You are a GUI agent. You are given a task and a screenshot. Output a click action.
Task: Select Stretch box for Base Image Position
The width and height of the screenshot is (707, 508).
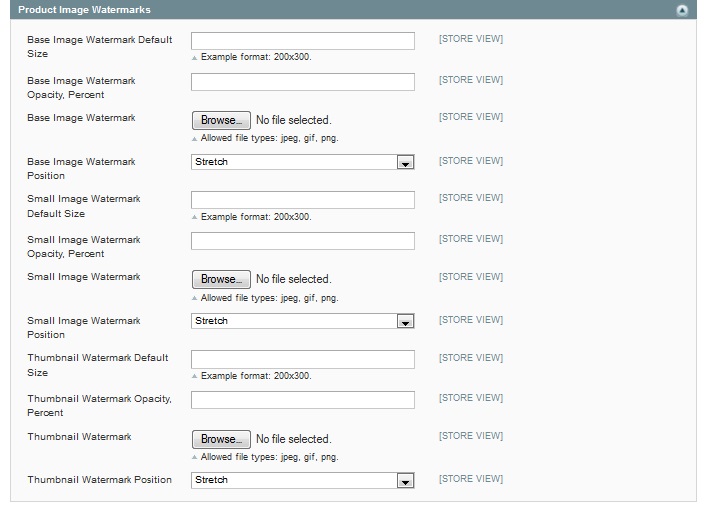[x=303, y=162]
